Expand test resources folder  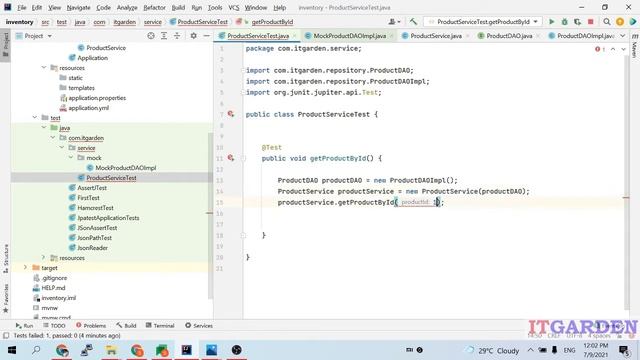click(x=44, y=258)
